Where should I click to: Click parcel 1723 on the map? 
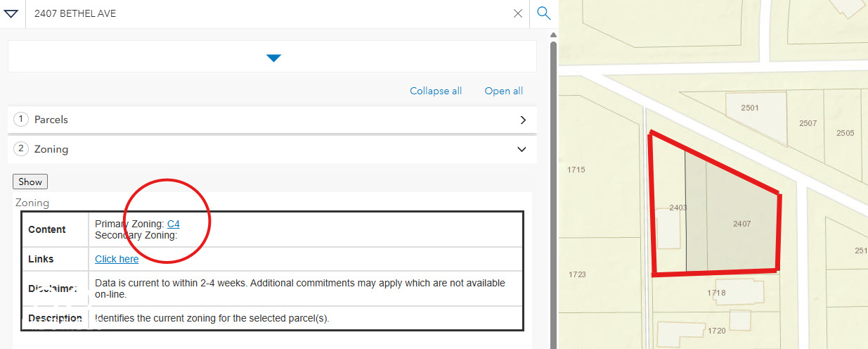tap(577, 274)
